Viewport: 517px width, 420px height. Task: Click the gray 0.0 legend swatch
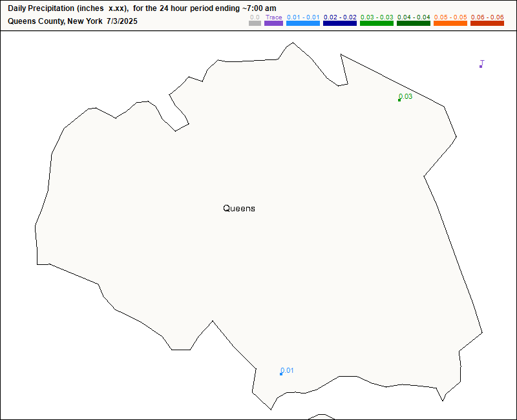pyautogui.click(x=255, y=23)
